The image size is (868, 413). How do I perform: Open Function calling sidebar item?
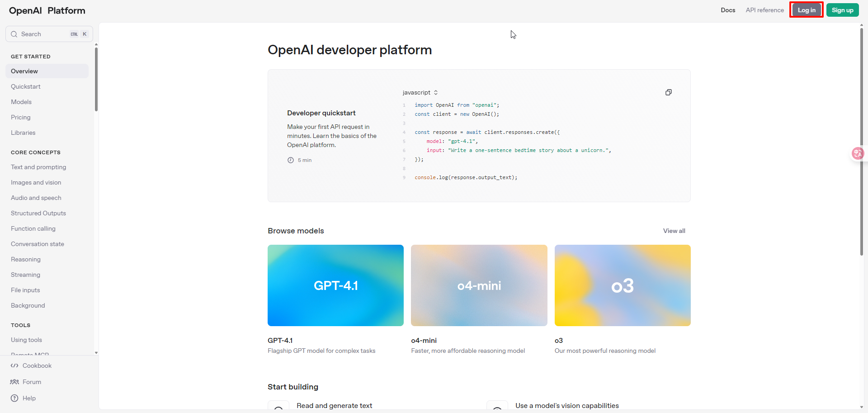pos(33,228)
